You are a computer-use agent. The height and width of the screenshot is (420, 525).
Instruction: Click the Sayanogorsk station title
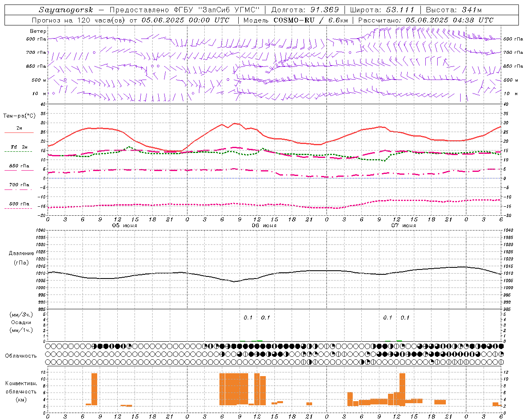click(66, 10)
